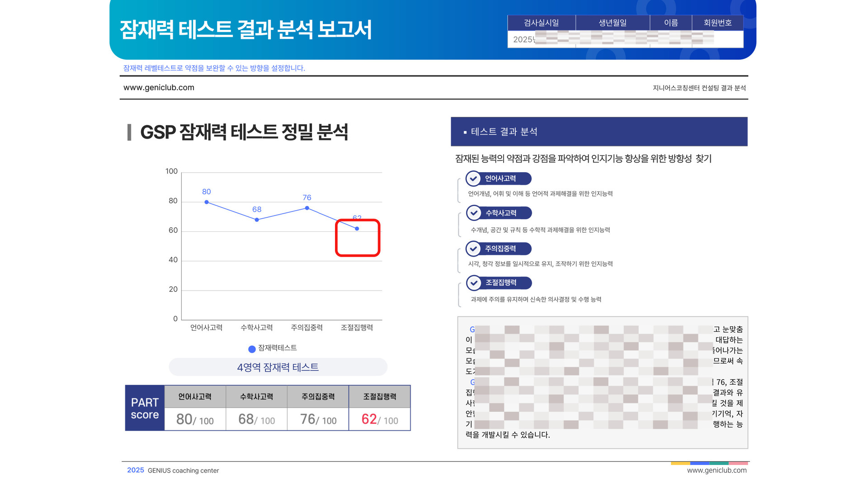868x488 pixels.
Task: Click the 회원번호 header cell
Action: click(x=717, y=23)
